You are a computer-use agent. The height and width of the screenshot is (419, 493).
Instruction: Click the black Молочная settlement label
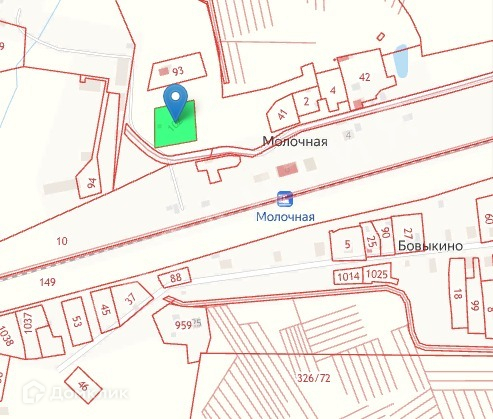click(x=295, y=141)
